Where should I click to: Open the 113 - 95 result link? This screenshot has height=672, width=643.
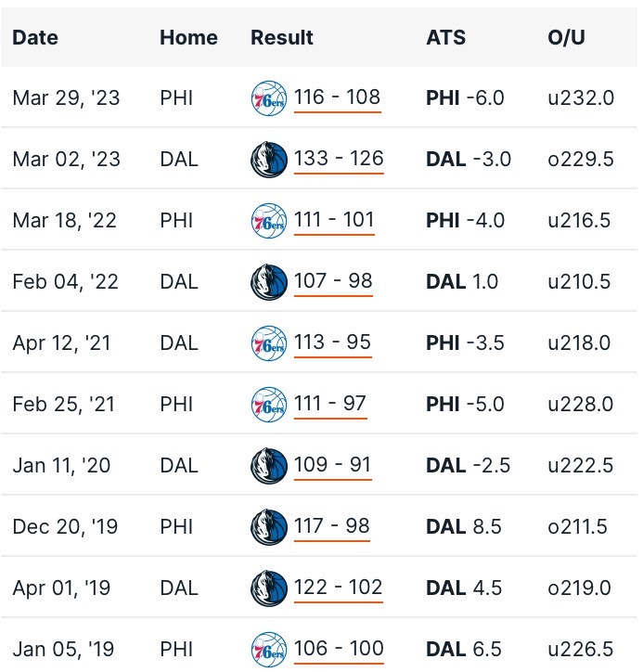(332, 342)
